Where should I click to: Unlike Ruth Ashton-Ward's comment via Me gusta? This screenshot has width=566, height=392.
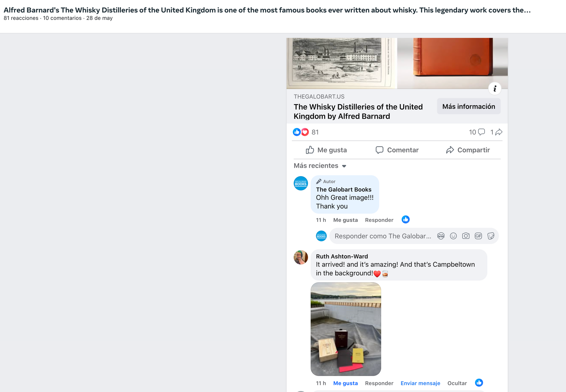[x=345, y=383]
